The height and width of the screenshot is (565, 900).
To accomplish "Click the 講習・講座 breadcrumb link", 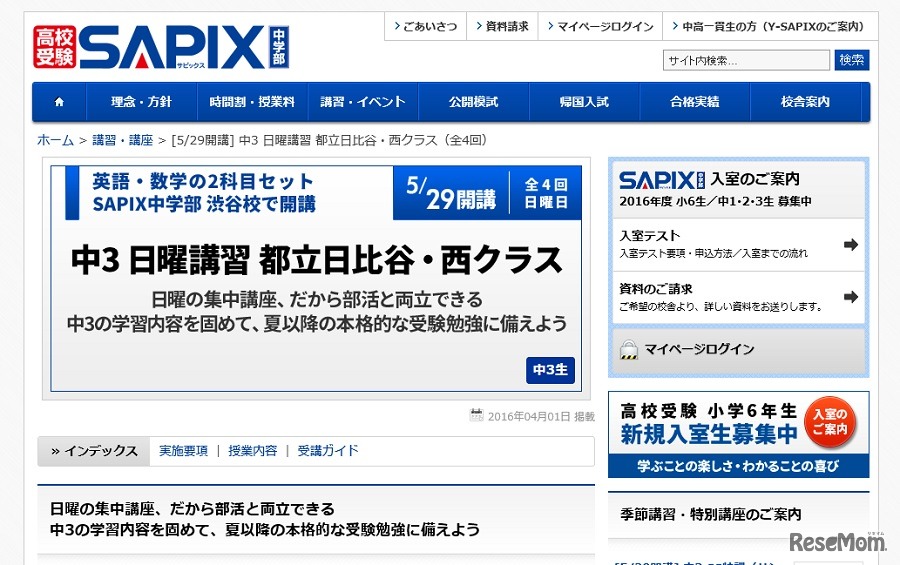I will pyautogui.click(x=123, y=140).
